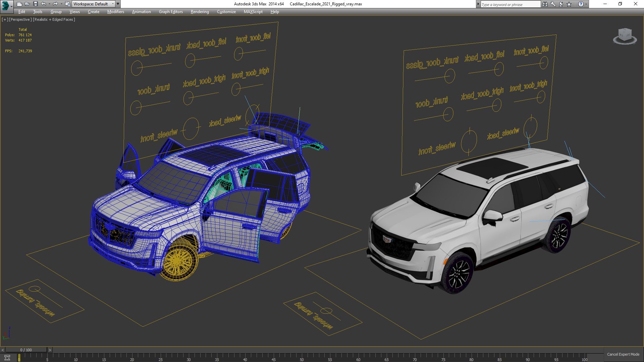
Task: Click the Polys count 761 124
Action: (25, 35)
